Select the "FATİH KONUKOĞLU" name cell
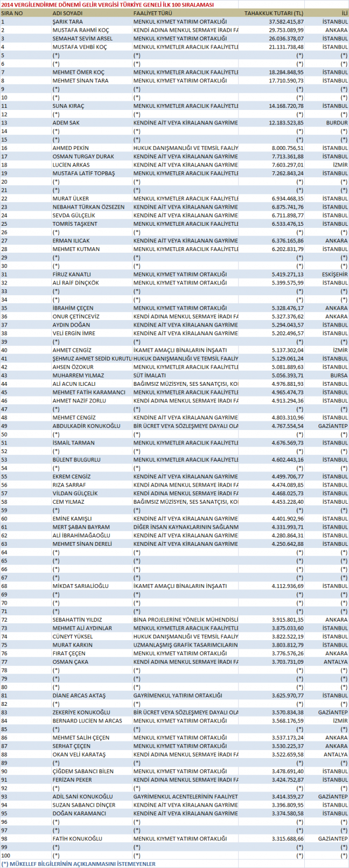Image resolution: width=349 pixels, height=868 pixels. 77,838
